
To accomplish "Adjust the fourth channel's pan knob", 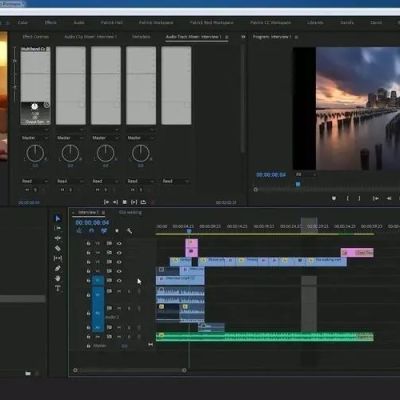I will click(141, 153).
